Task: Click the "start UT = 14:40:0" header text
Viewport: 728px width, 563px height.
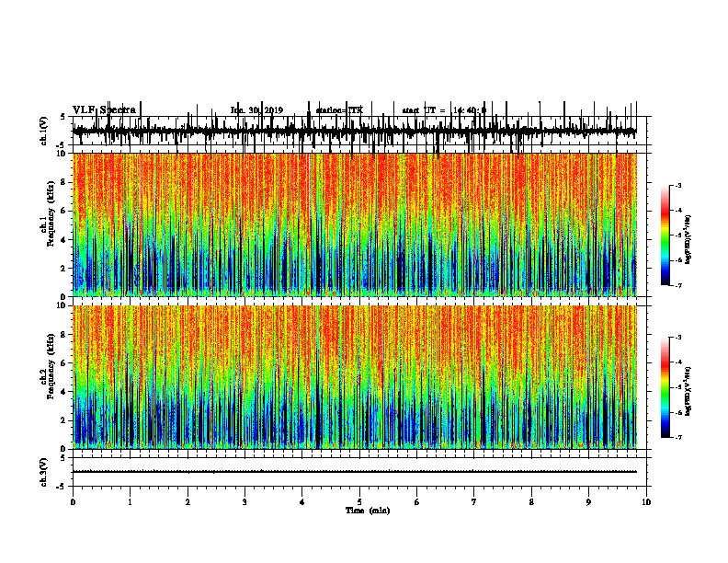Action: pyautogui.click(x=444, y=110)
